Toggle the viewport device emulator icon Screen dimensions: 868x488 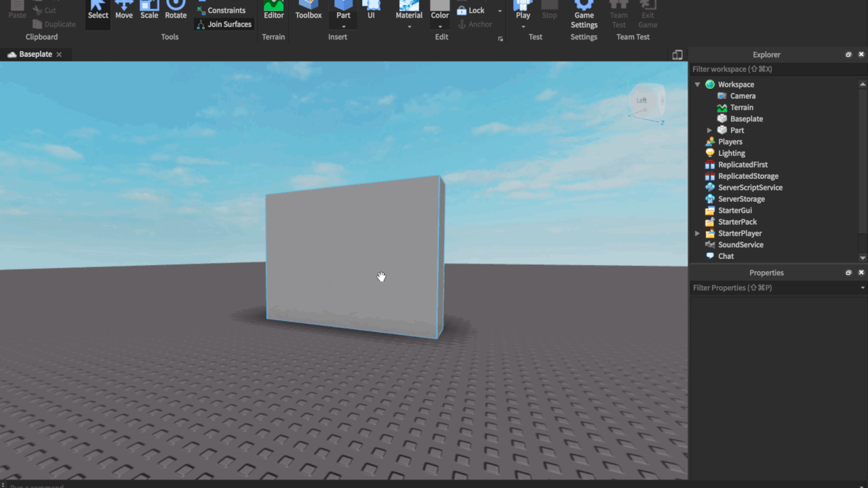coord(677,54)
